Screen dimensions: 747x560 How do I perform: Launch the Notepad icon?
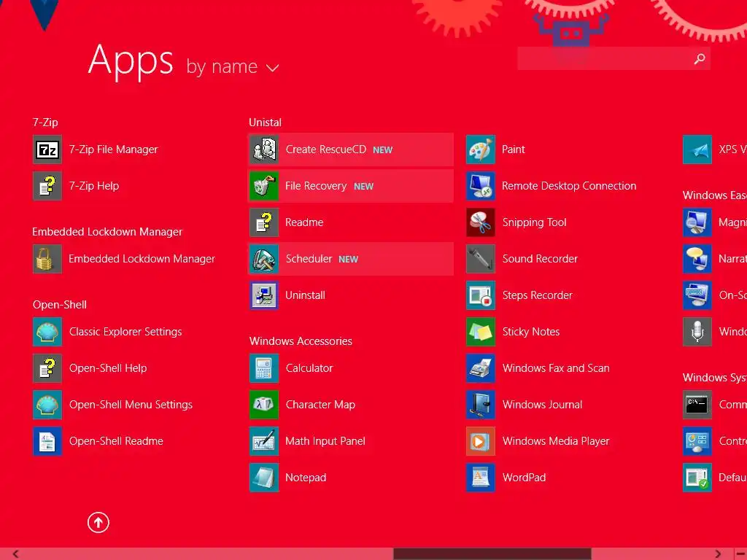pos(264,478)
